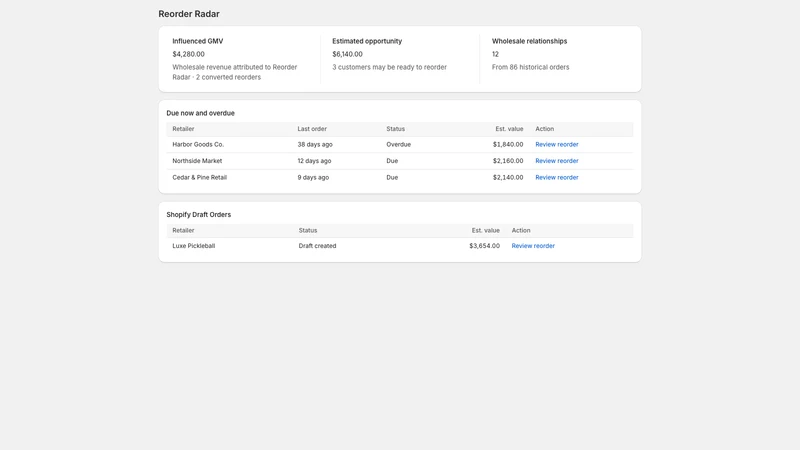The height and width of the screenshot is (450, 800).
Task: Click the $6,140.00 opportunity value
Action: point(347,54)
